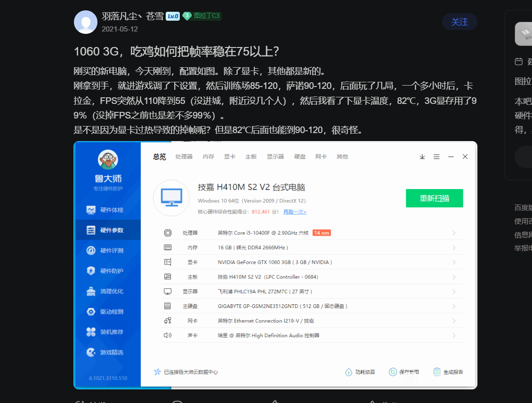Image resolution: width=532 pixels, height=403 pixels.
Task: Expand the 处理器 row chevron
Action: coord(454,233)
